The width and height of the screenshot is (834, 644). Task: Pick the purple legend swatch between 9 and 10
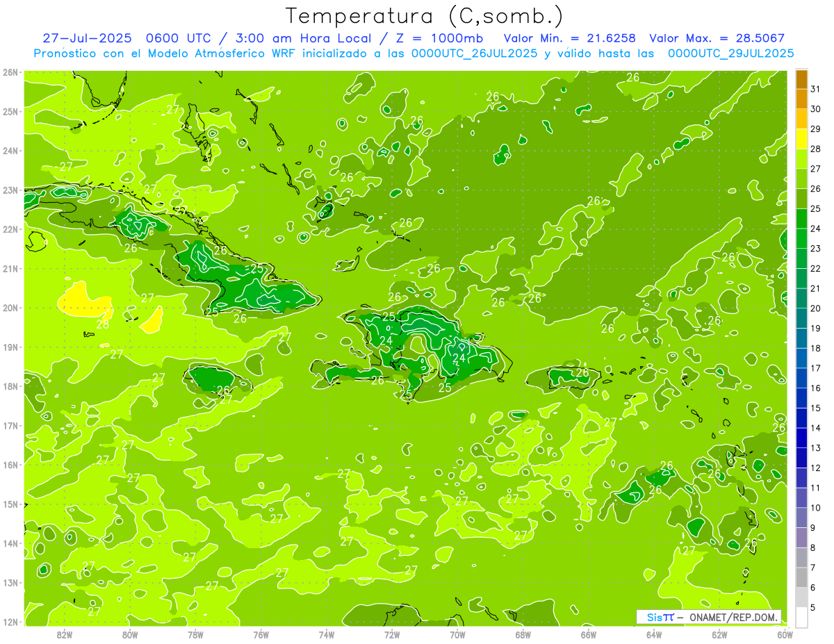point(801,518)
